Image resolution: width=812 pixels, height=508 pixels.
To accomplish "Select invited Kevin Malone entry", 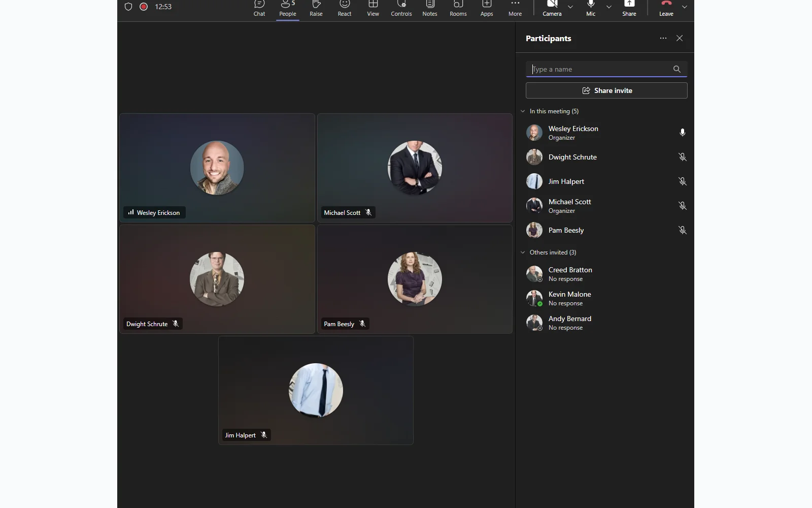I will point(605,298).
